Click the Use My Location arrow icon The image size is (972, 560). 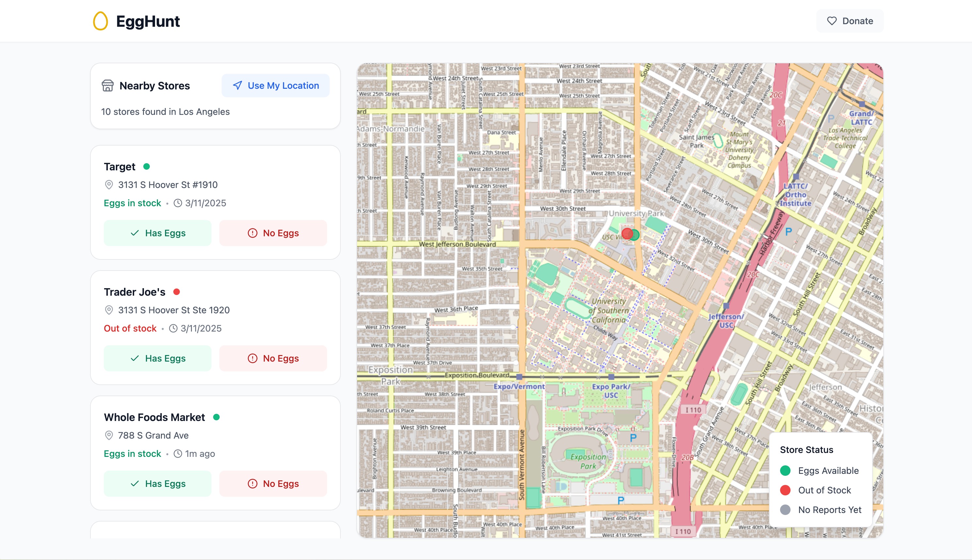point(237,85)
